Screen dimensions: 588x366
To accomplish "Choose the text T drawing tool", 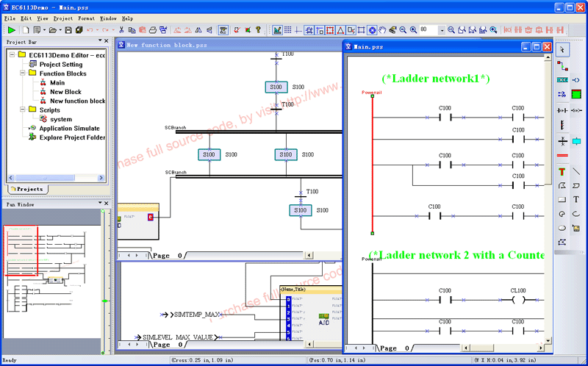I will (576, 199).
